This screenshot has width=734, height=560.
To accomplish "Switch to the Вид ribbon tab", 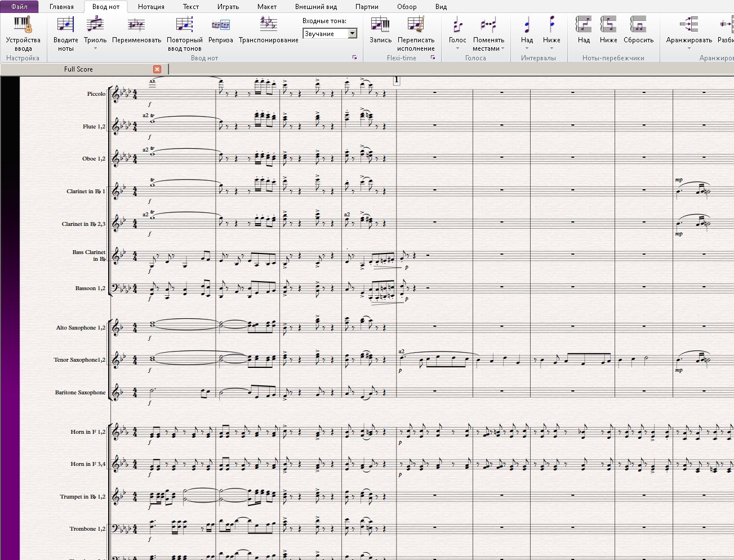I will coord(441,7).
